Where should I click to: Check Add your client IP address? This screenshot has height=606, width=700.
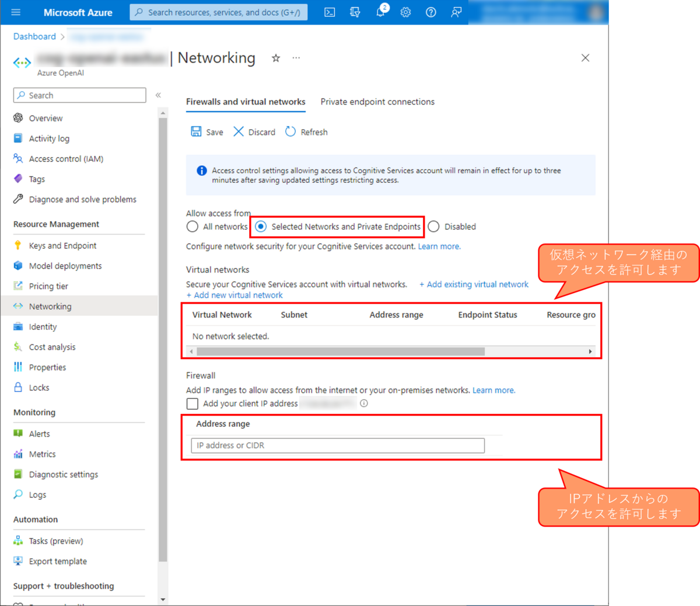(x=192, y=403)
